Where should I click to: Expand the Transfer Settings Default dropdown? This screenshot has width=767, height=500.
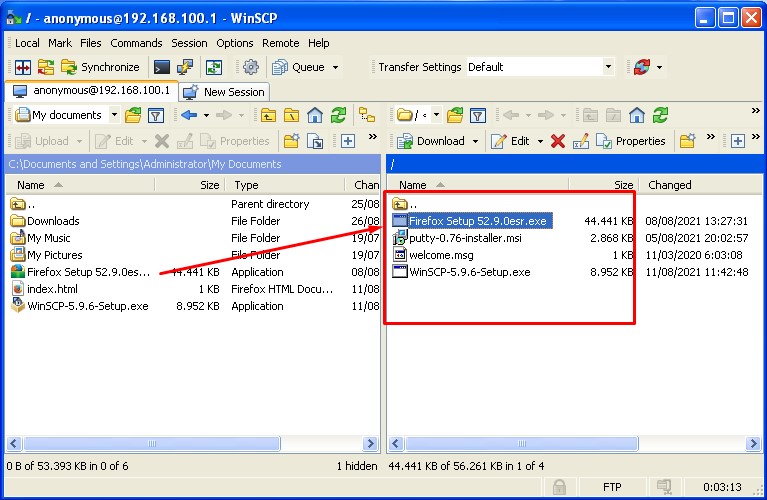coord(607,67)
